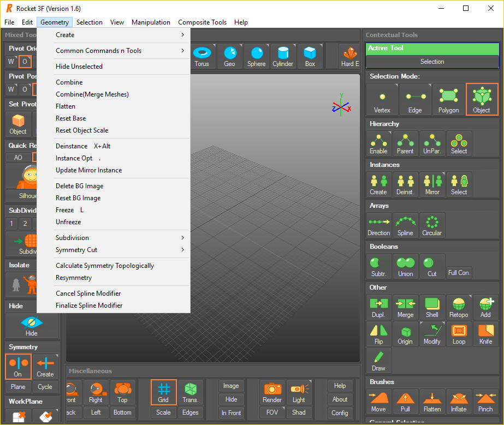Screen dimensions: 504x425
Task: Select the Boolean Union tool
Action: (x=405, y=266)
